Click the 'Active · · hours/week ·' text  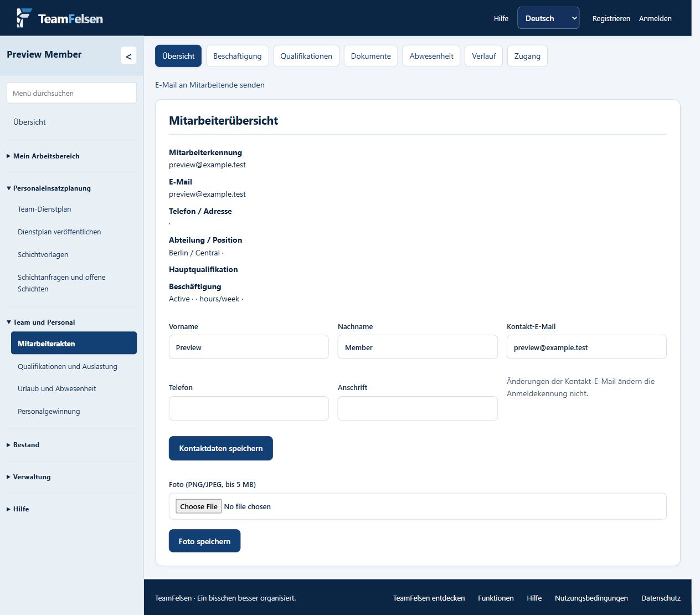206,299
